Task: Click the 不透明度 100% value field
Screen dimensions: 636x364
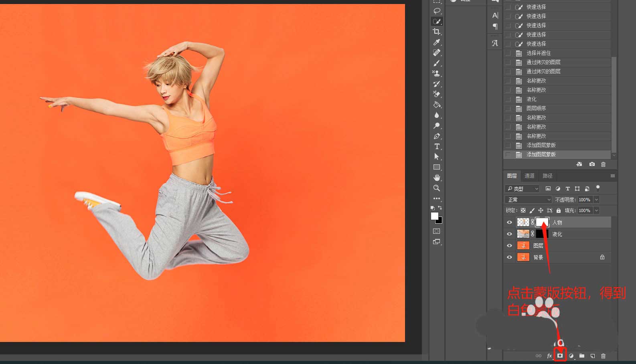Action: pos(585,200)
